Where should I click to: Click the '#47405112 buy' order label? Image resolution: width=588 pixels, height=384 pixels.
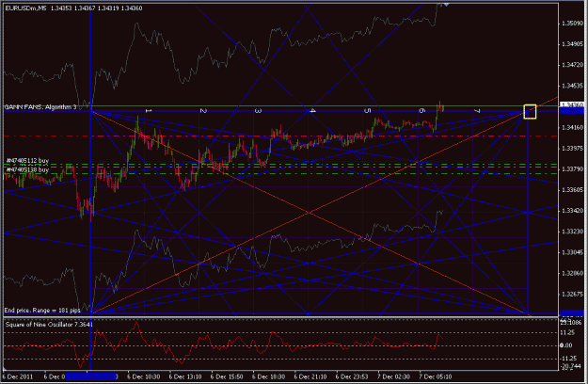(27, 161)
